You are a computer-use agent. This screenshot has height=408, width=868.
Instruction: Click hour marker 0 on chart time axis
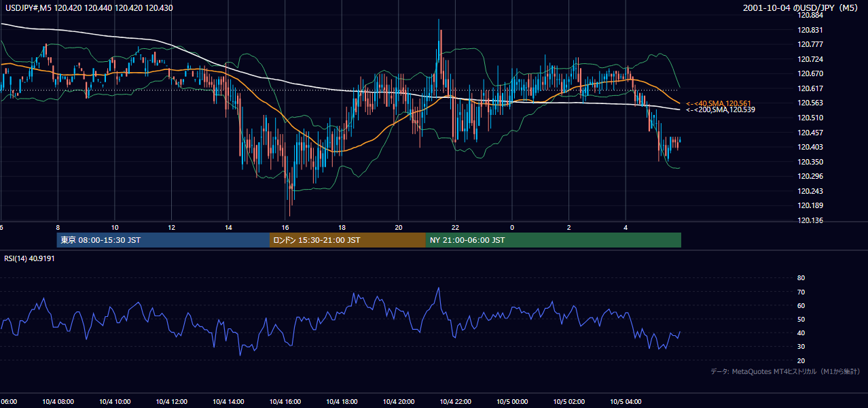(512, 227)
